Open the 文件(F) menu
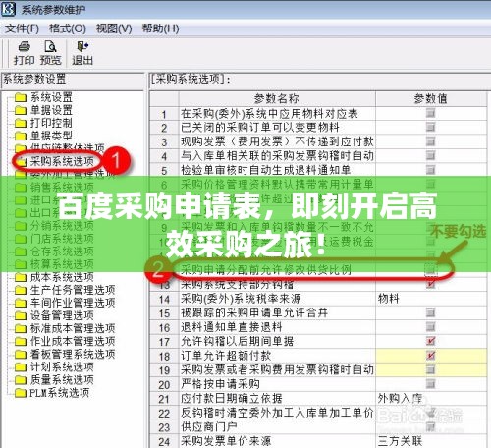This screenshot has width=491, height=448. (x=22, y=28)
